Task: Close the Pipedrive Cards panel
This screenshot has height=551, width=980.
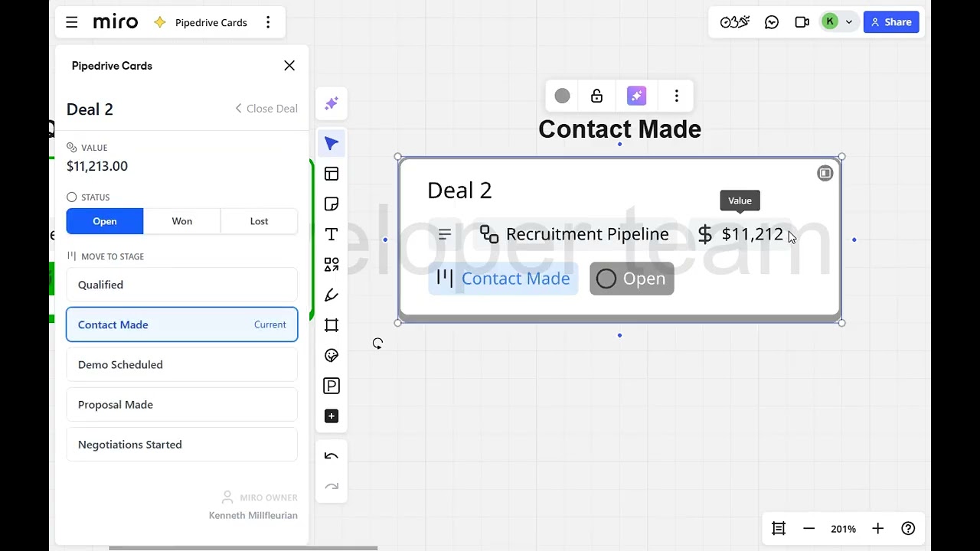Action: [289, 66]
